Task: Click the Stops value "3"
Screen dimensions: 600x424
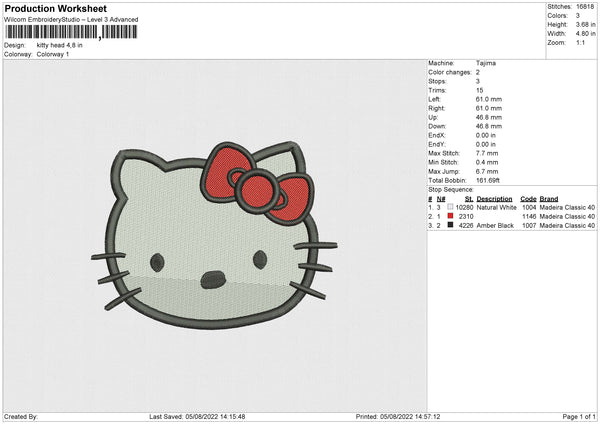Action: pos(478,81)
